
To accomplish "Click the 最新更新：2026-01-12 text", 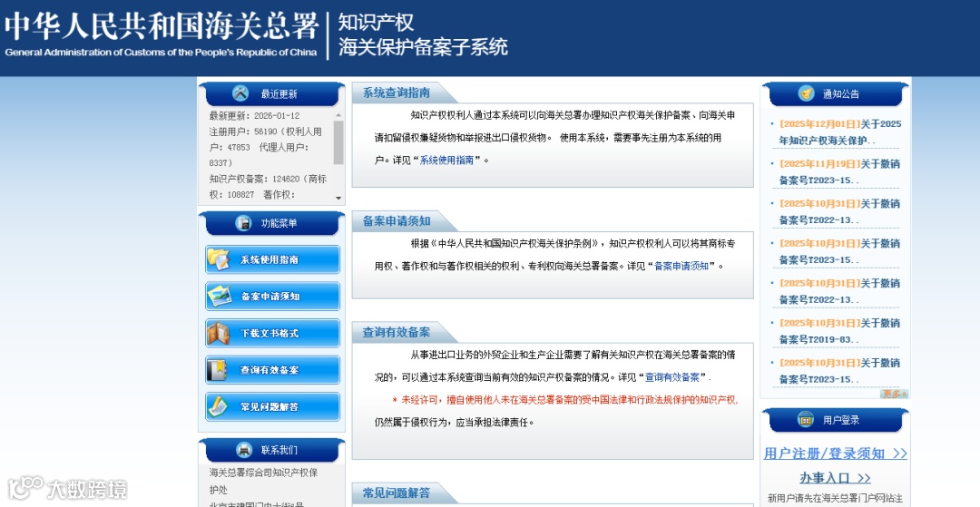I will (254, 115).
